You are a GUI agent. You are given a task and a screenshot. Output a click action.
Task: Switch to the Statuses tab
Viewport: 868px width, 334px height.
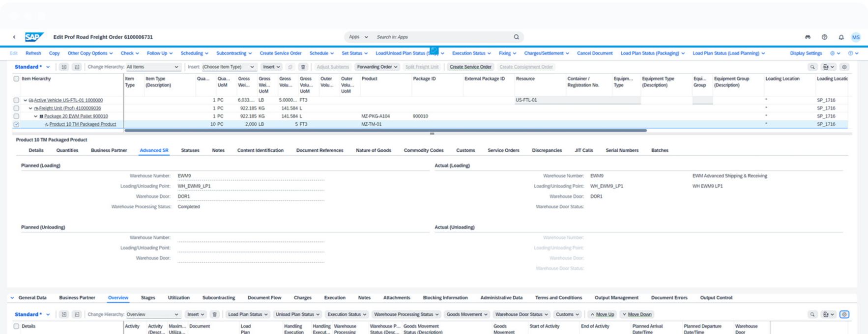coord(190,150)
